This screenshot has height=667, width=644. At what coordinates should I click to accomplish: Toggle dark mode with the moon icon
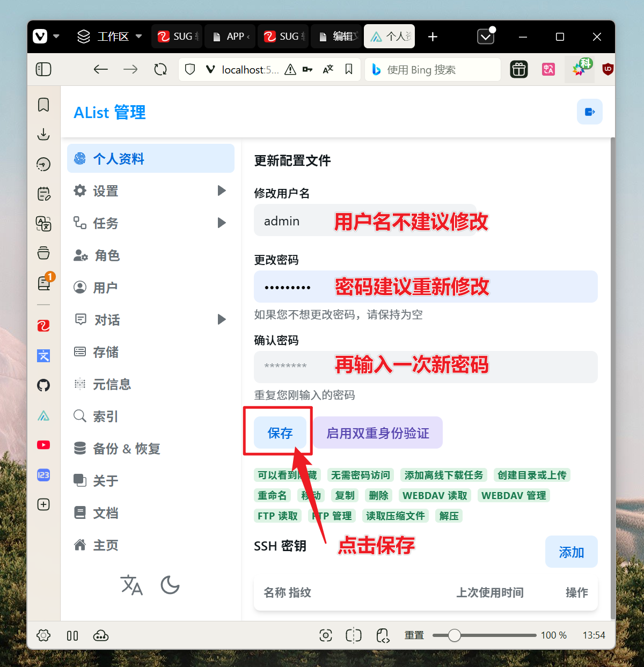170,585
